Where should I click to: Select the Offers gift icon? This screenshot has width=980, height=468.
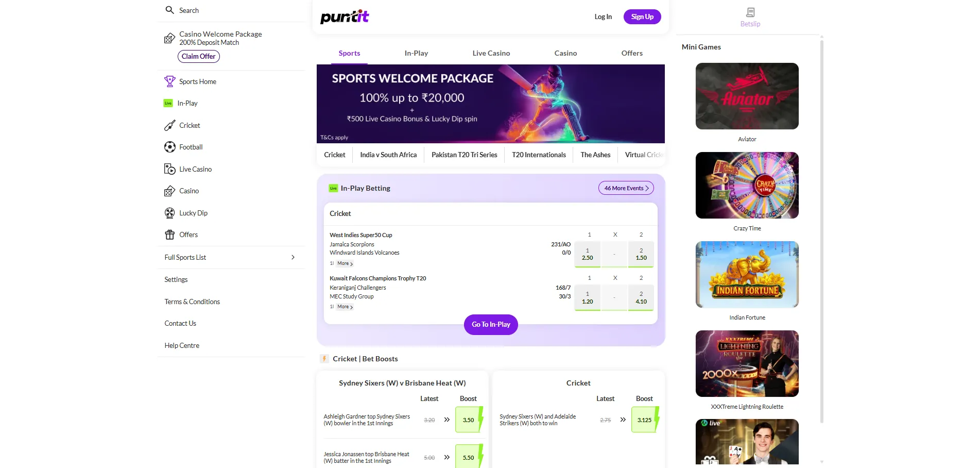[x=169, y=235]
